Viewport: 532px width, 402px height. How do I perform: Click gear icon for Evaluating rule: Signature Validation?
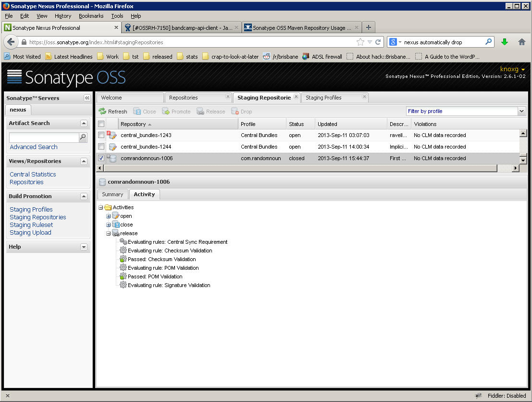[x=123, y=285]
